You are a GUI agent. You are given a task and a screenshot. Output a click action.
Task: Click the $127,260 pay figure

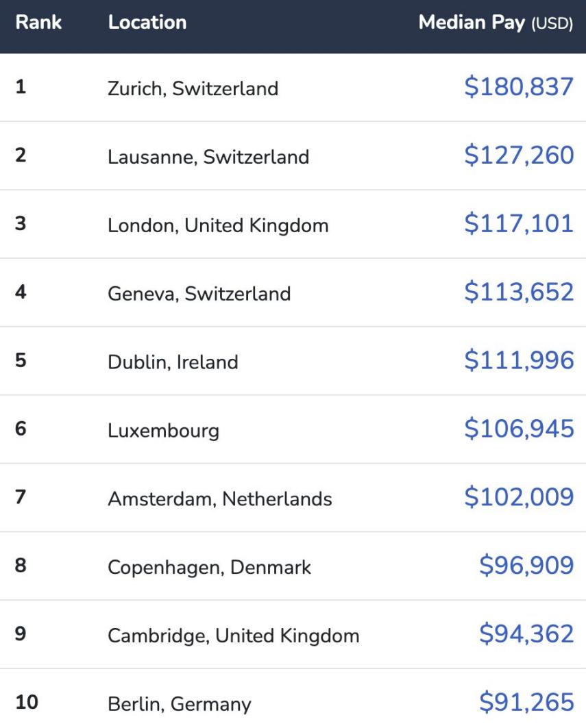(519, 155)
